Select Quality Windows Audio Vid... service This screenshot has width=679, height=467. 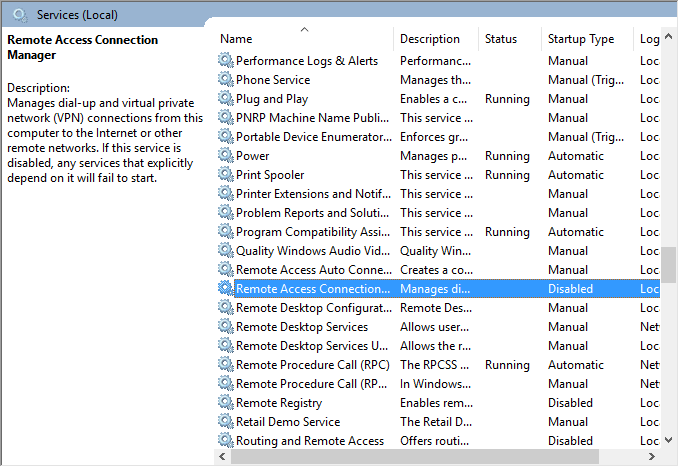(313, 251)
